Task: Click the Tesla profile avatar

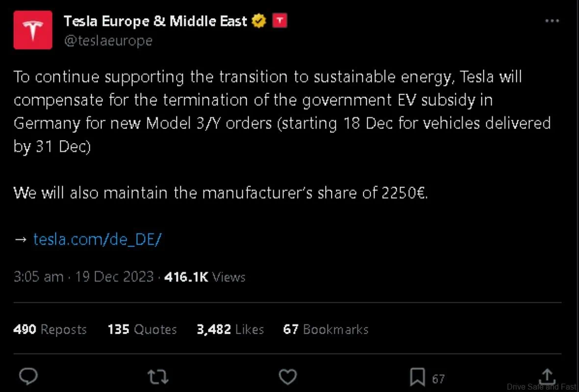Action: pos(33,30)
